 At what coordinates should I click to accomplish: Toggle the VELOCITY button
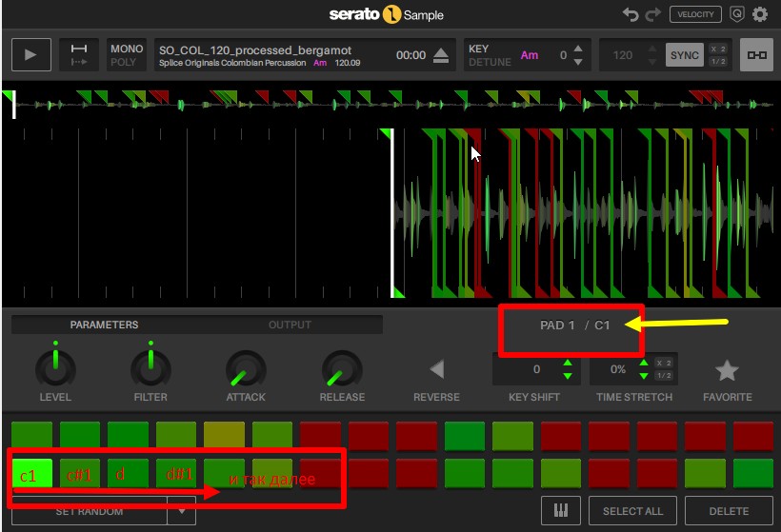tap(695, 14)
